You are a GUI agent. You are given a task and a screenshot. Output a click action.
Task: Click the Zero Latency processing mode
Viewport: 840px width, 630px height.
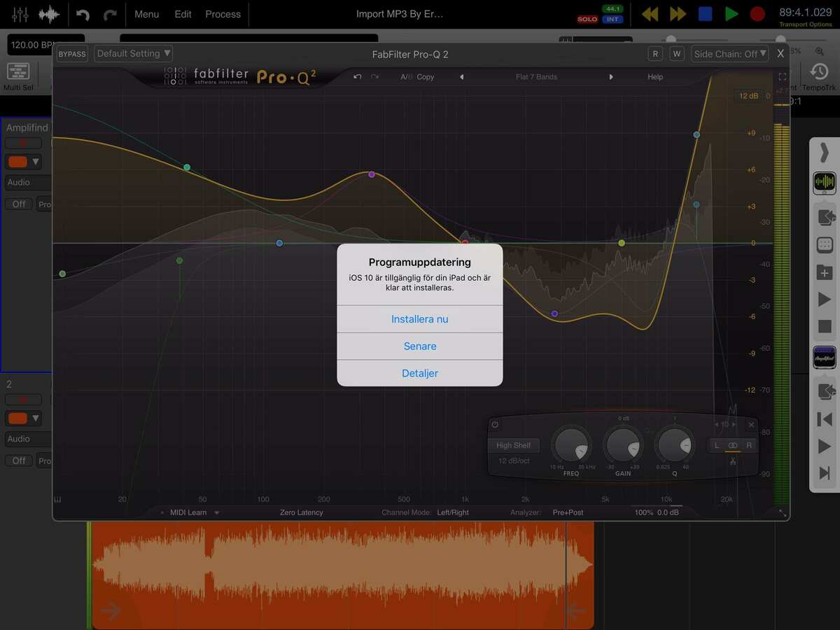click(302, 512)
